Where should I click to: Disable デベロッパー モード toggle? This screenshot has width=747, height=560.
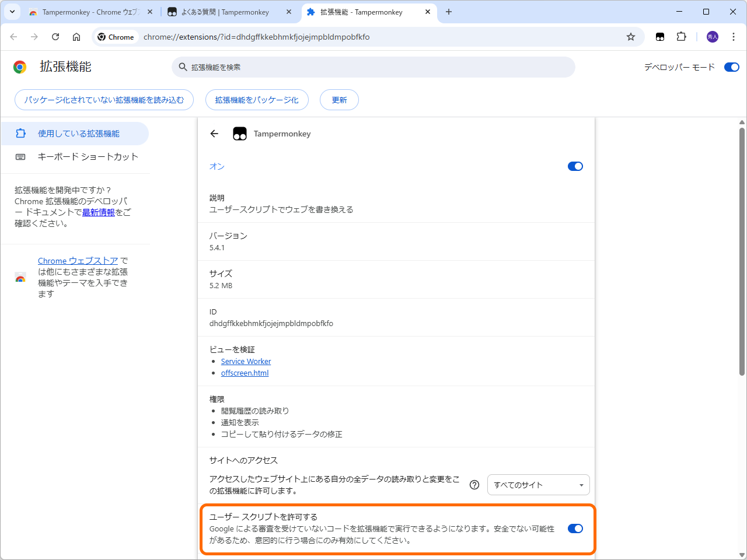[x=731, y=66]
